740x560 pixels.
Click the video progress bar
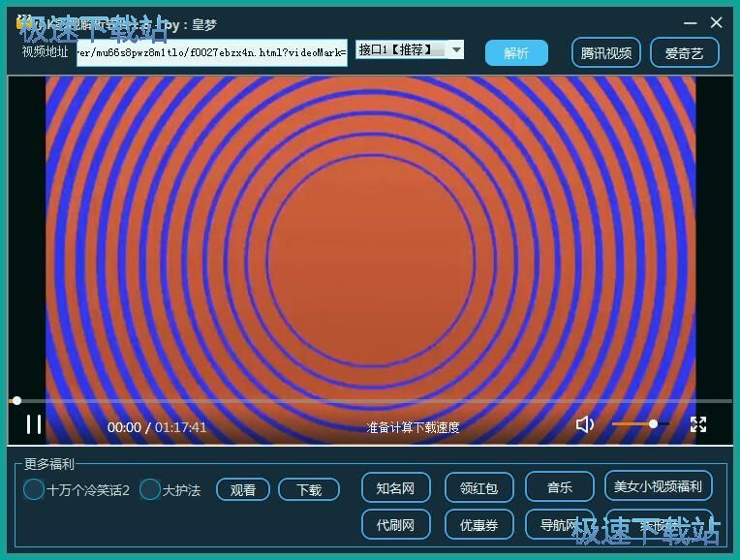pos(368,400)
